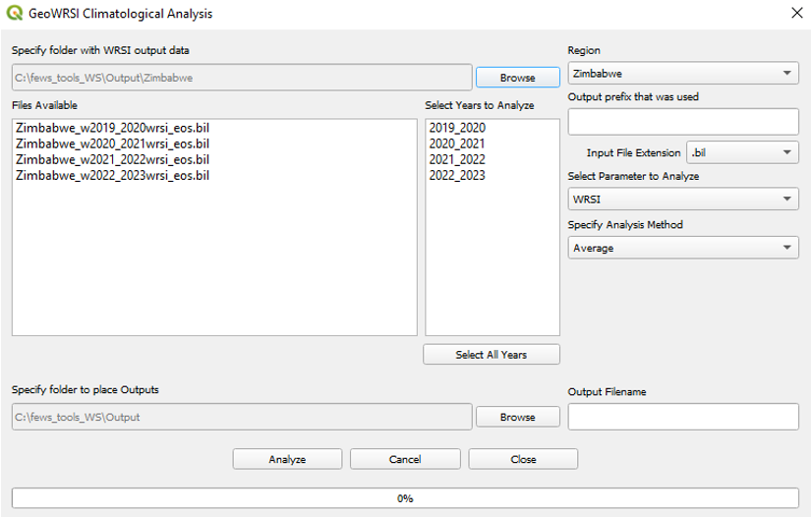This screenshot has height=517, width=812.
Task: Select file Zimbabwe_w2021_2022wrsi_eos.bil
Action: [112, 159]
